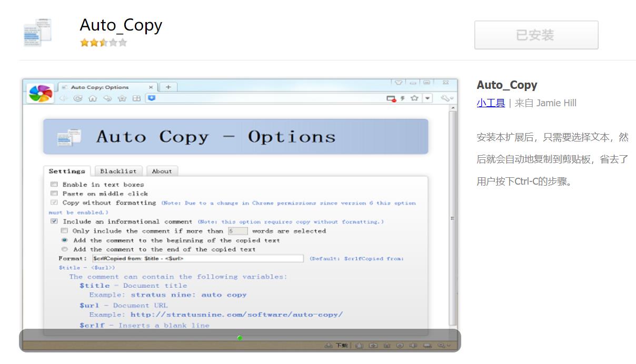Click the Format text input field

click(197, 258)
